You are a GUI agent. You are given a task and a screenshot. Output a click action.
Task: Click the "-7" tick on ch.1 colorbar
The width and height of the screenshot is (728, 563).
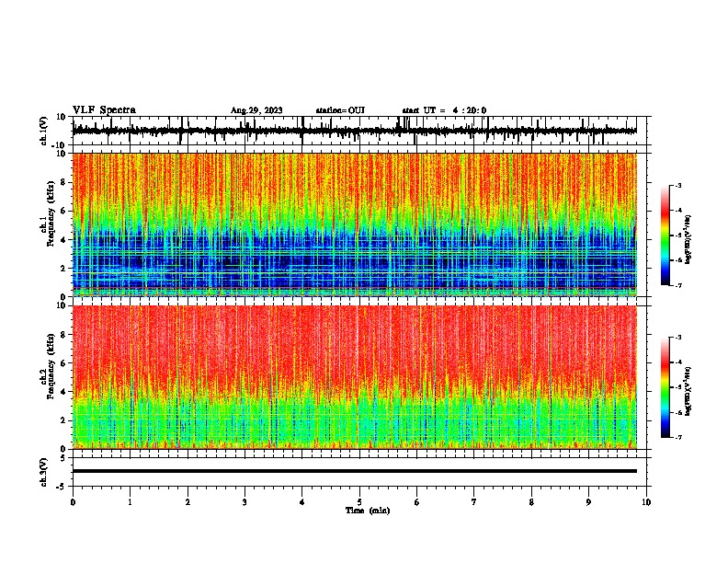[678, 285]
